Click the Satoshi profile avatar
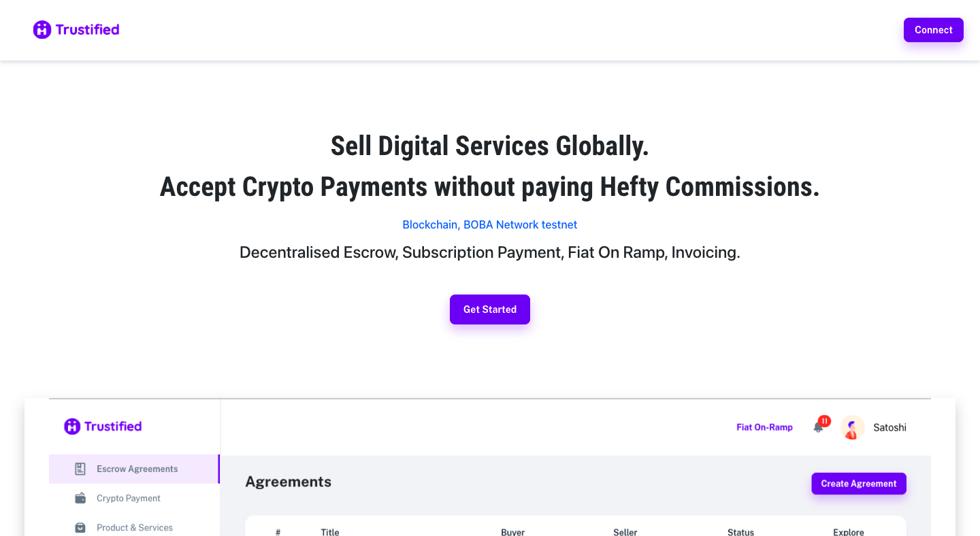980x536 pixels. coord(853,427)
